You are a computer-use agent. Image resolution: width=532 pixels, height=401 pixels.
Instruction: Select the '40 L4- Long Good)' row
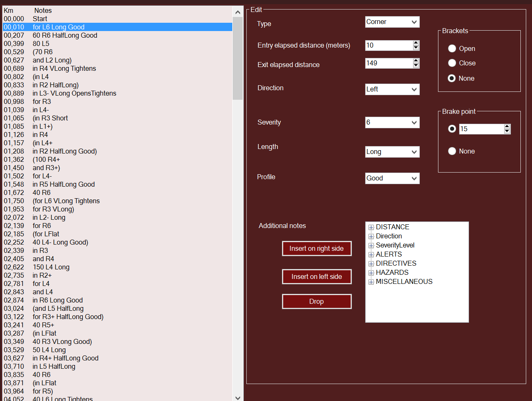[118, 242]
